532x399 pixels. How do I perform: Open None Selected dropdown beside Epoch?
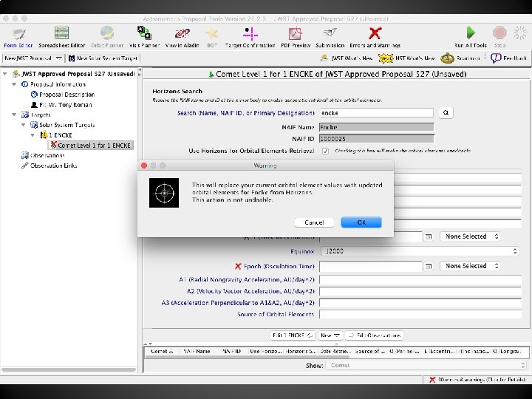(x=471, y=266)
